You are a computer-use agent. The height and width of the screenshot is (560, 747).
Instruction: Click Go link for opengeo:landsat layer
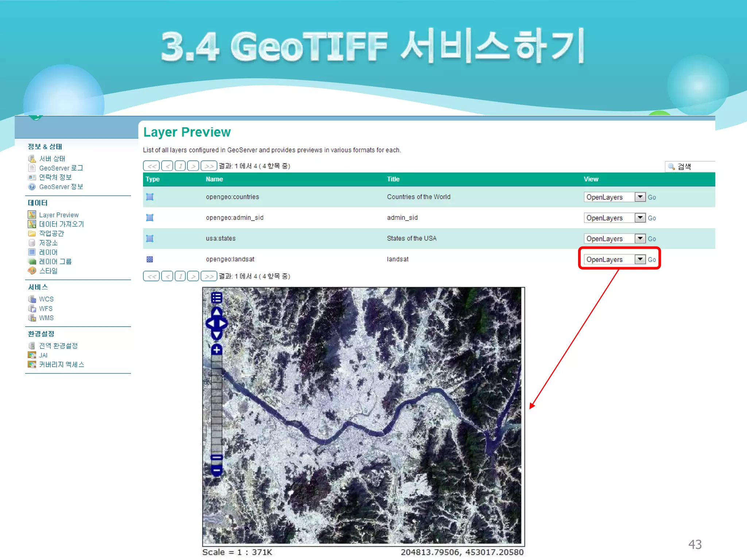pyautogui.click(x=652, y=260)
